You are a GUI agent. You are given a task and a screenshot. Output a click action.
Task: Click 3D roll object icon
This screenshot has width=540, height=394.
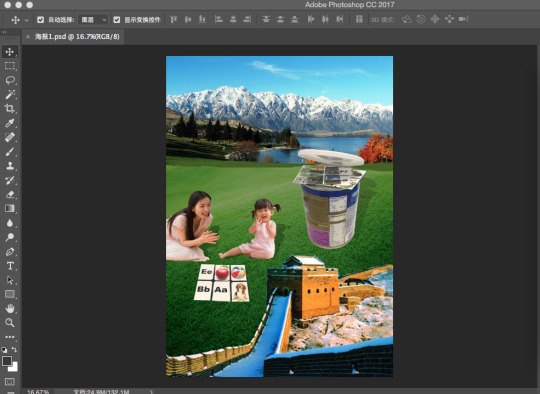coord(421,19)
